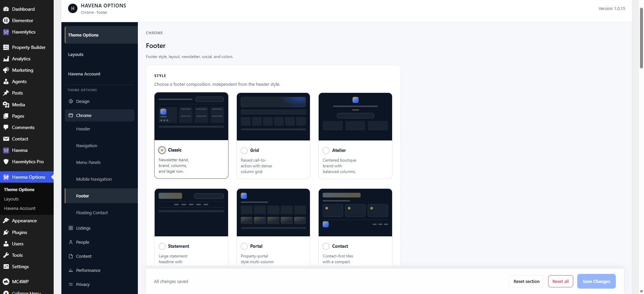The image size is (644, 294).
Task: Switch to Floating Contact settings
Action: [101, 213]
